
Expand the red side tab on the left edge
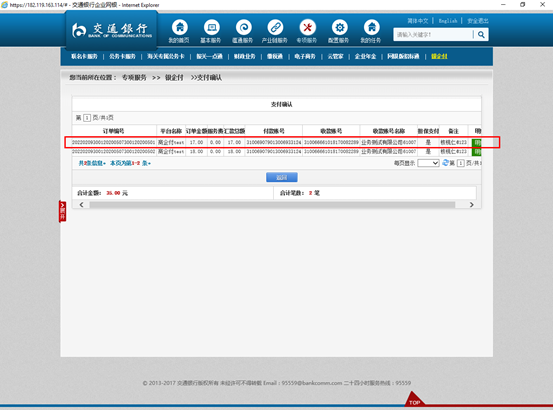[x=62, y=211]
